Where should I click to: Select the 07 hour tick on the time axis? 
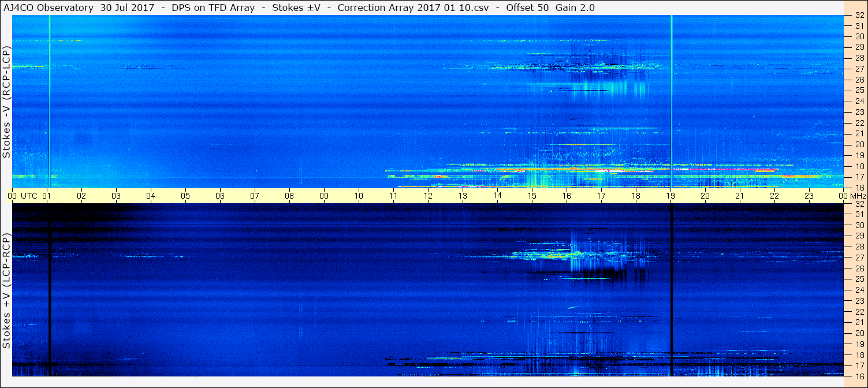tap(255, 196)
